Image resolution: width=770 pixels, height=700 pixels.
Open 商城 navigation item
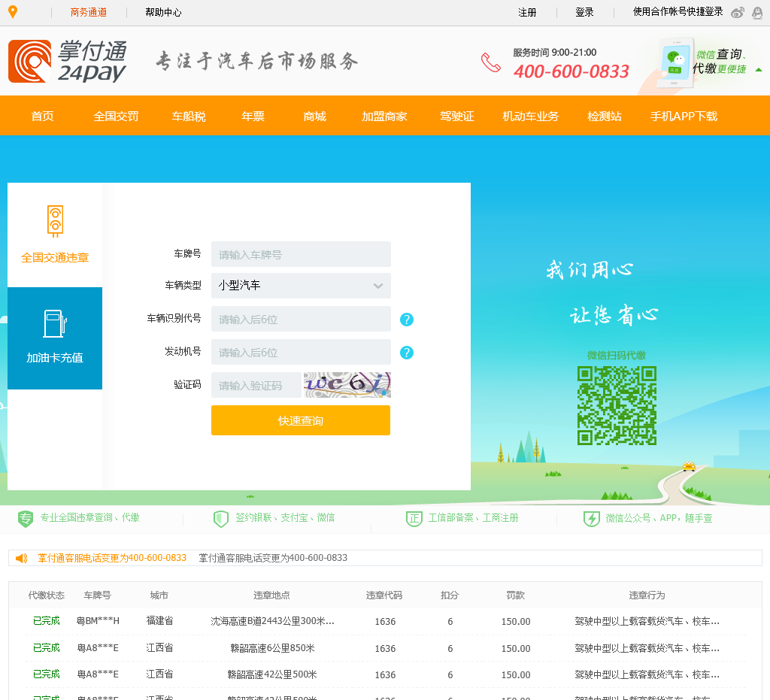(315, 117)
